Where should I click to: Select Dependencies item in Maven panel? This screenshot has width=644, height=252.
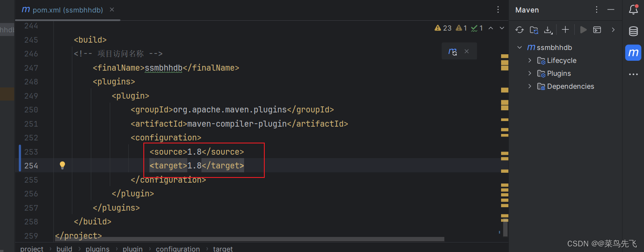pos(570,86)
